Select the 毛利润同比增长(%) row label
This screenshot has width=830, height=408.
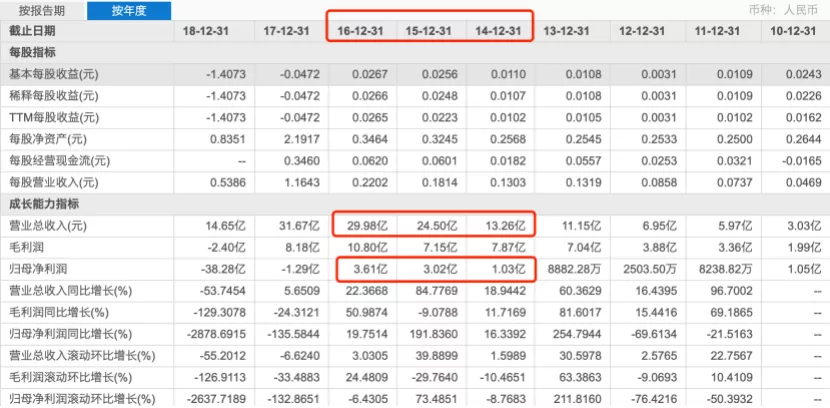[58, 312]
